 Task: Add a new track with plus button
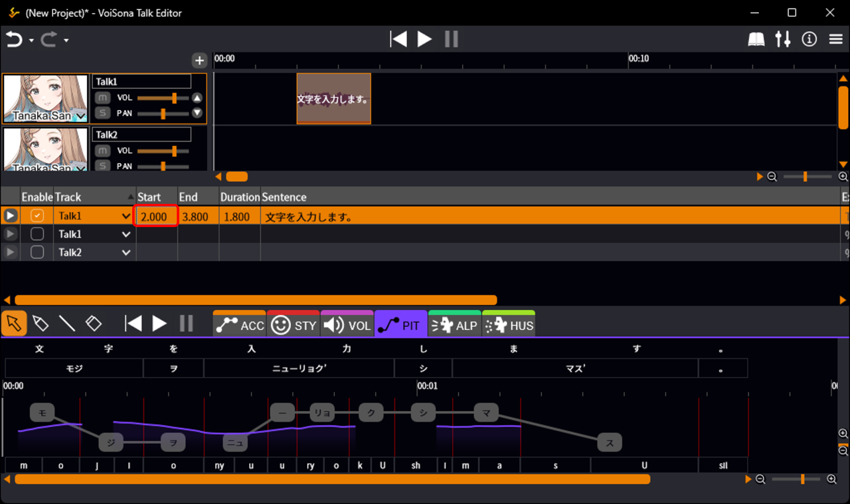199,61
